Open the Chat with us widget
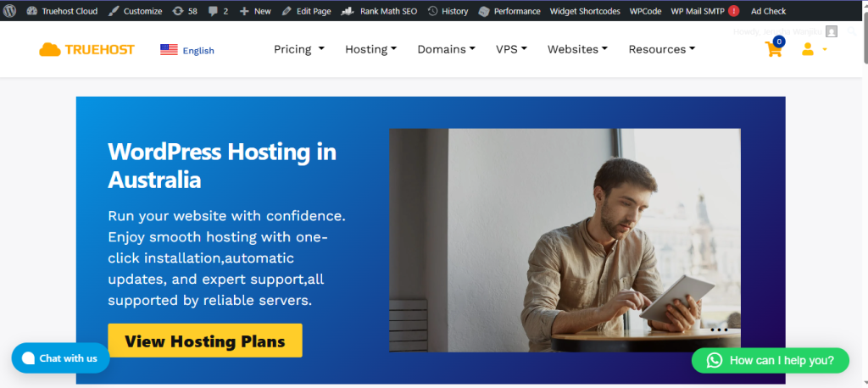The image size is (868, 388). [x=60, y=358]
